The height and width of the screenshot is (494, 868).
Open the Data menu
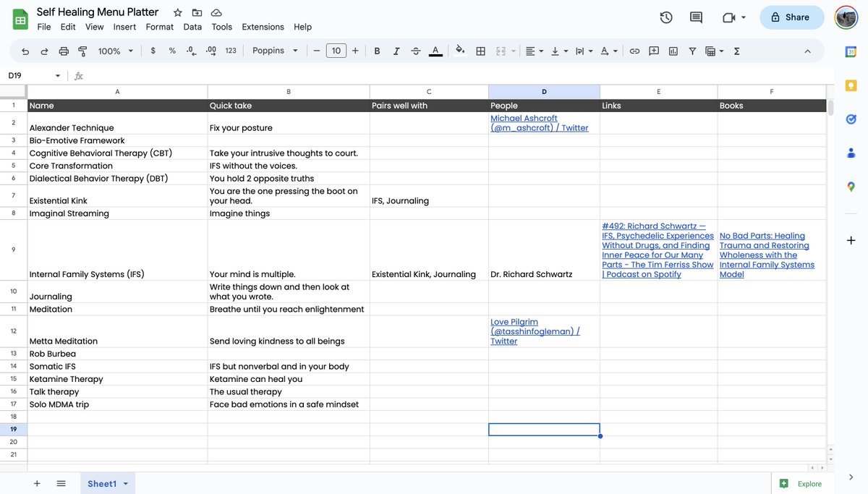(x=192, y=27)
